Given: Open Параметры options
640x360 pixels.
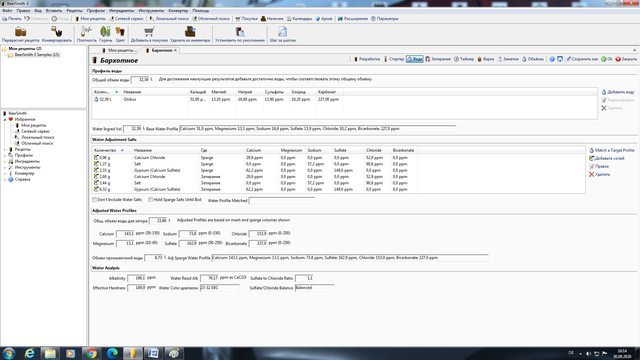Looking at the screenshot, I should (384, 19).
